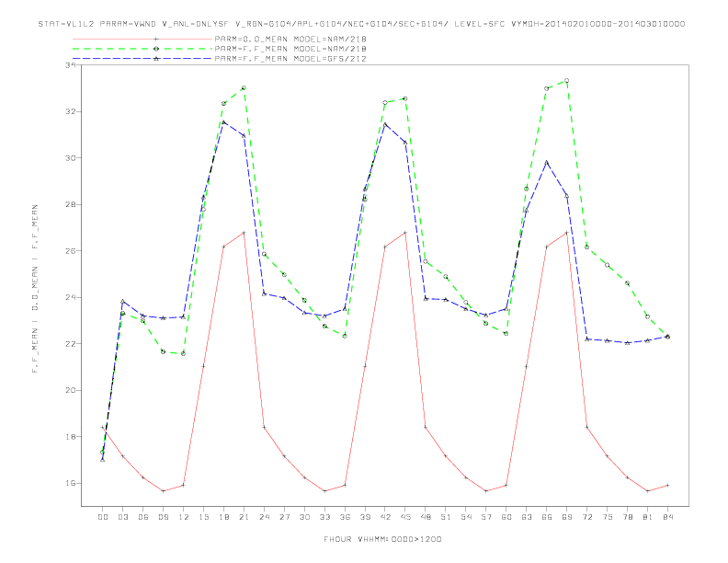Click green NAM circle marker at hour 21
The image size is (728, 563).
tap(244, 87)
